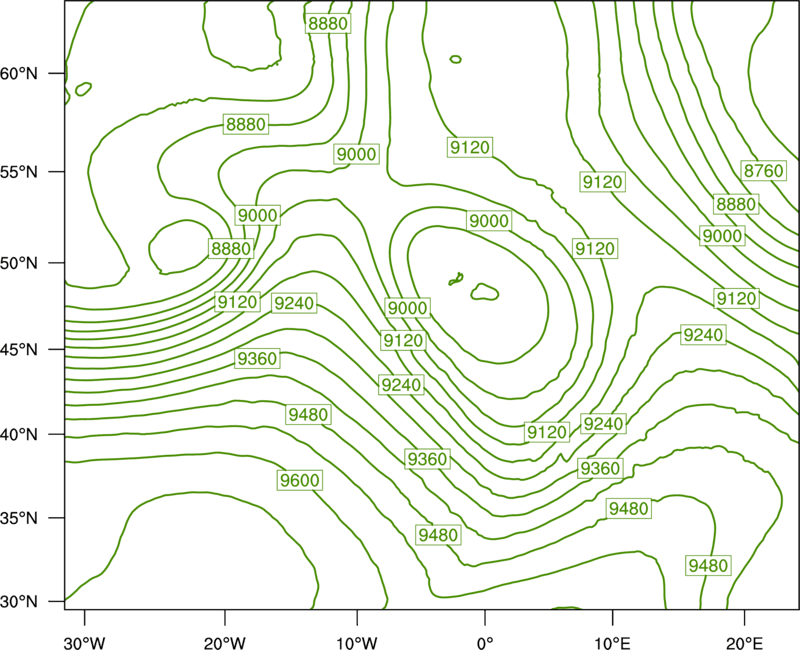Click the 40°N latitude axis label
This screenshot has height=650, width=800.
pos(19,435)
